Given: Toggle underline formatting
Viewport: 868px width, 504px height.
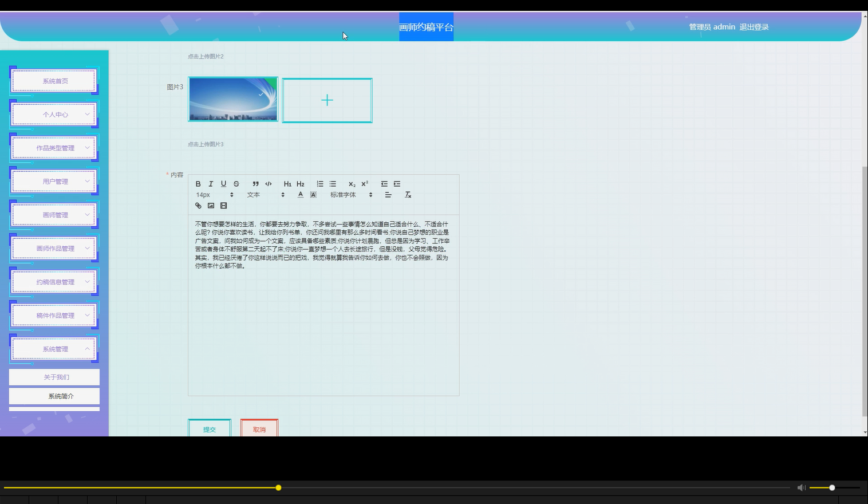Looking at the screenshot, I should tap(223, 183).
